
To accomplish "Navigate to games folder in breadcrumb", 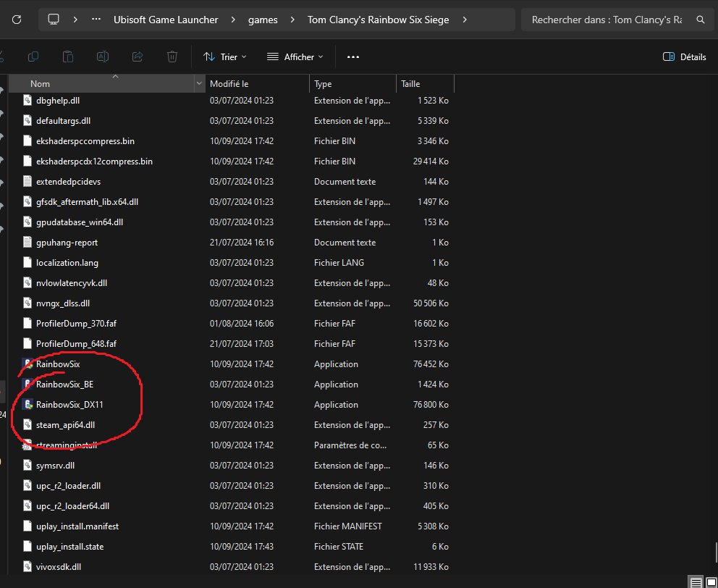I will point(263,20).
